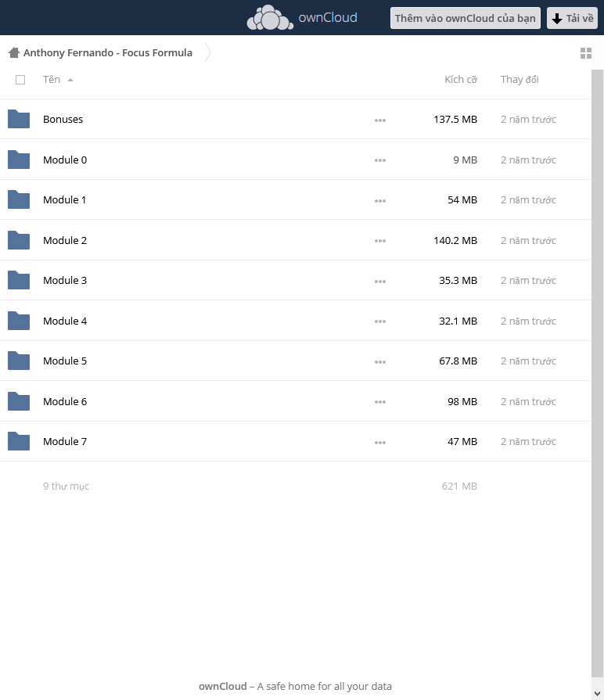The width and height of the screenshot is (604, 700).
Task: Open more actions for Bonuses
Action: click(x=380, y=120)
